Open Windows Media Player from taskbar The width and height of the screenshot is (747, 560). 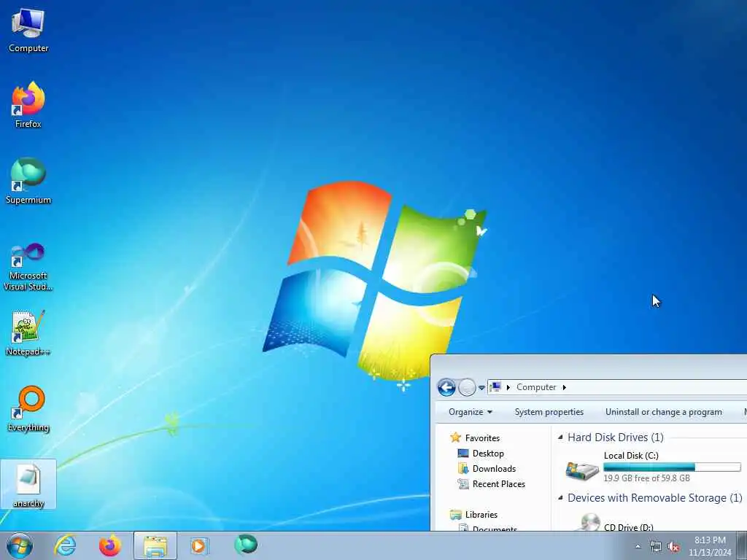198,545
